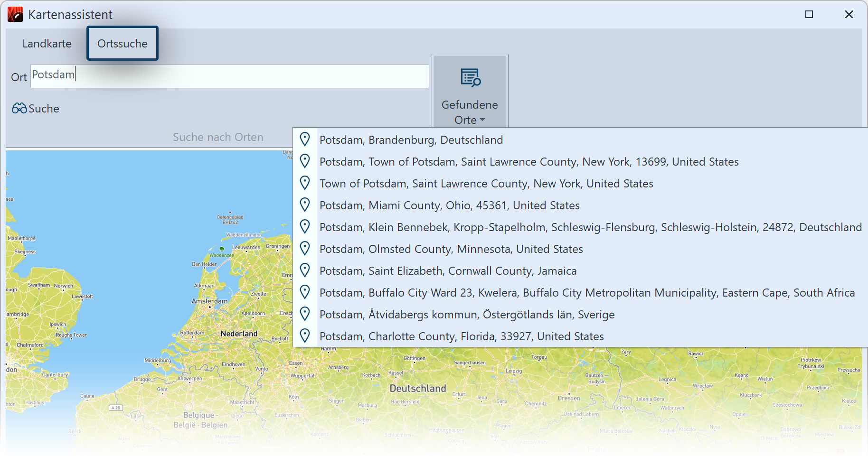The width and height of the screenshot is (868, 456).
Task: Click pin icon beside Town of Potsdam result
Action: 305,183
